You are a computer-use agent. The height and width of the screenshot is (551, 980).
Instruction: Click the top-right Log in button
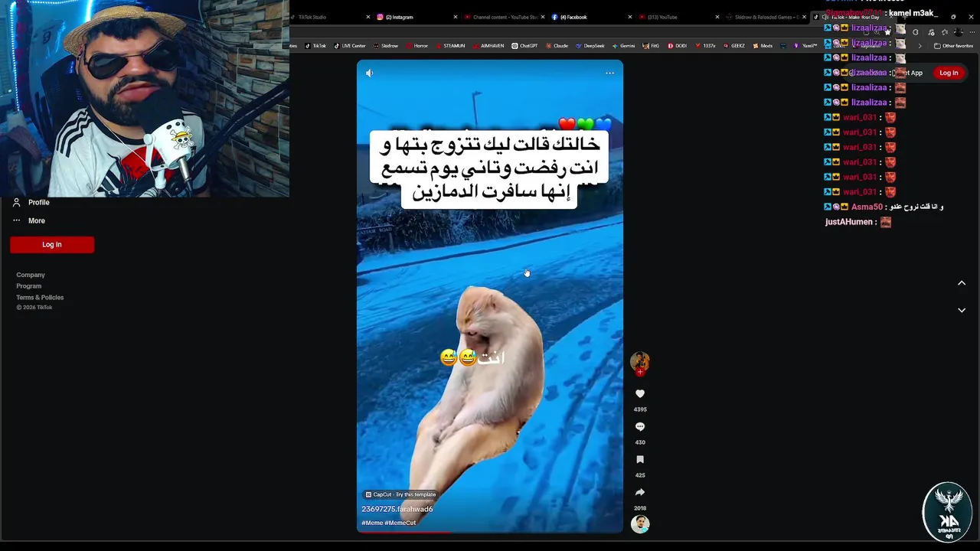click(949, 73)
